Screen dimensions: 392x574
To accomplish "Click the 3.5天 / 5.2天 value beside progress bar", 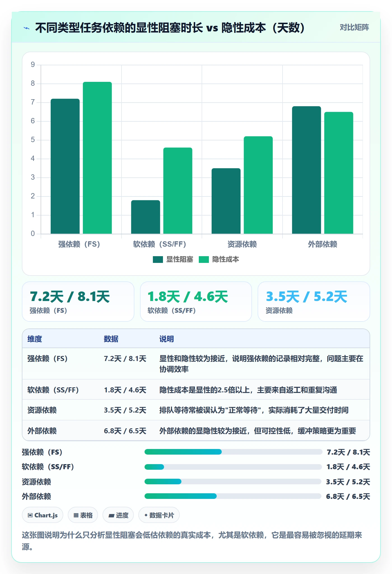I will (348, 482).
